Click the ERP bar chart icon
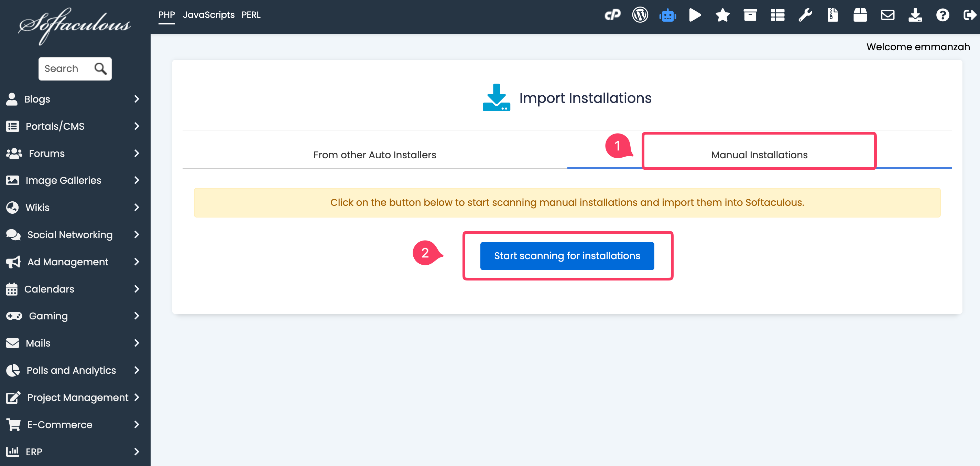Screen dimensions: 980x466 [x=13, y=452]
